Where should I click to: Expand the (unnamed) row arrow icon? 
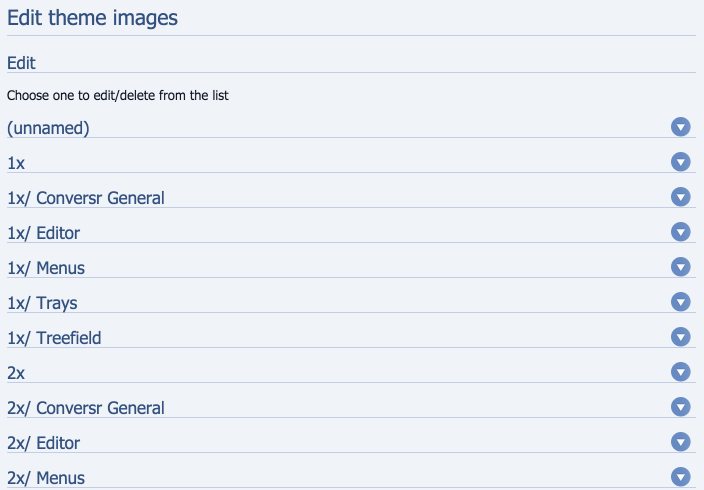681,127
